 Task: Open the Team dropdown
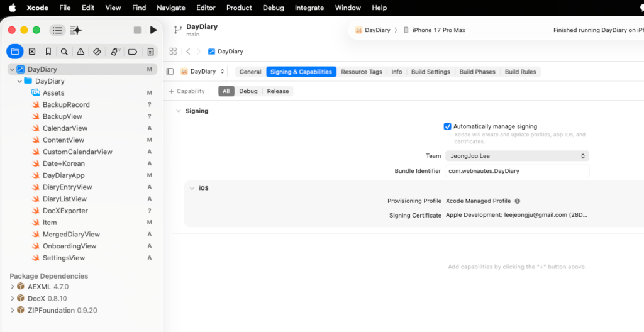pyautogui.click(x=517, y=156)
